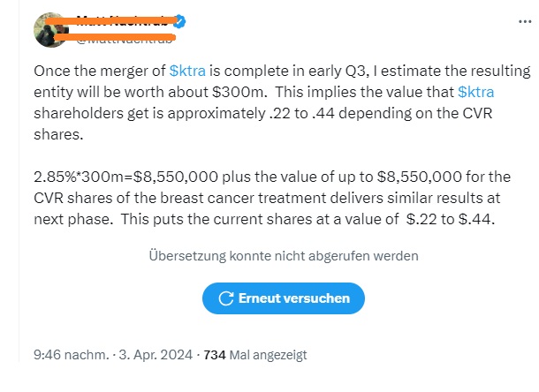Click the Übersetzung konnte nicht abgerufen message
The height and width of the screenshot is (392, 539).
pos(284,255)
